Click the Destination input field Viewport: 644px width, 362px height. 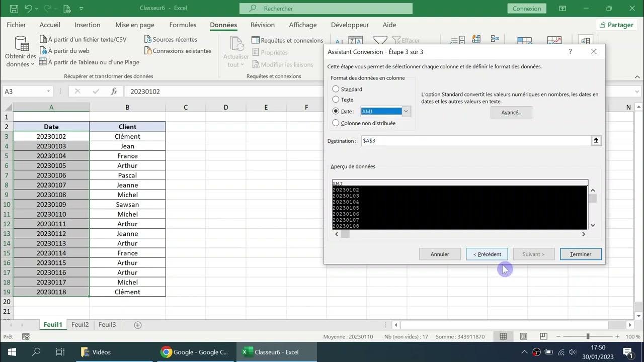[475, 141]
